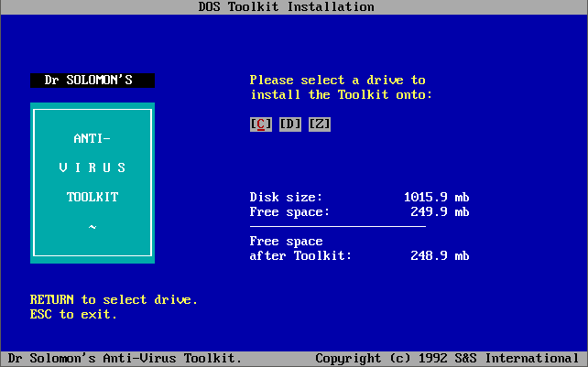Click the Free space label above divider
The image size is (588, 367).
click(x=289, y=212)
